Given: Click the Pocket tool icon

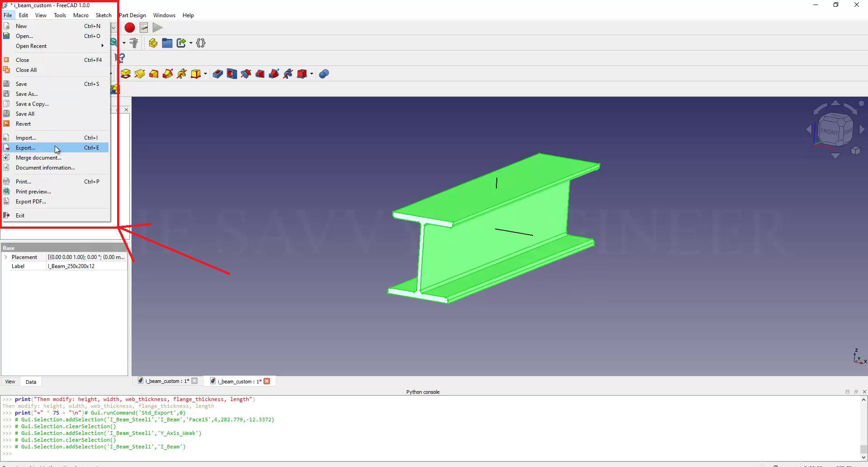Looking at the screenshot, I should point(218,74).
